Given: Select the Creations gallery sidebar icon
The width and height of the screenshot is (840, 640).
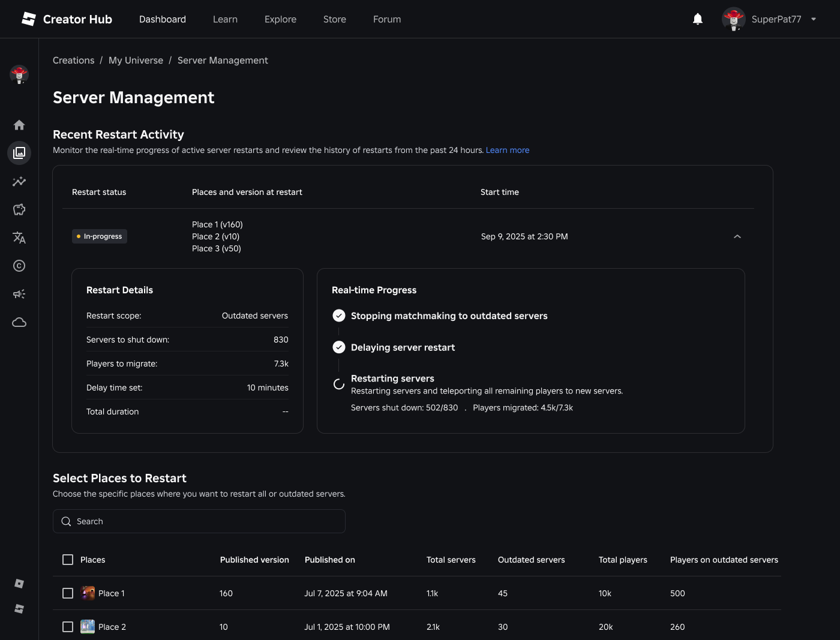Looking at the screenshot, I should [19, 153].
